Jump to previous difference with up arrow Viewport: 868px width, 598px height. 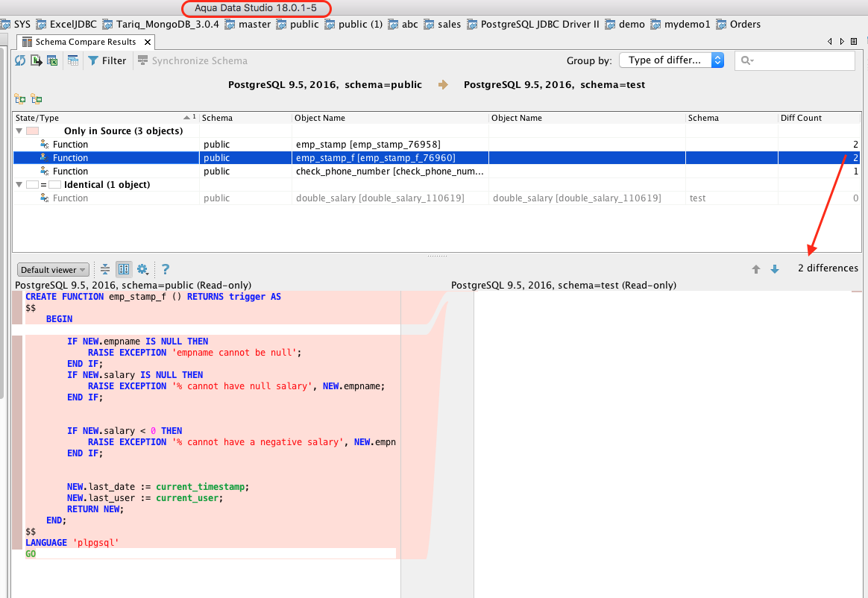756,269
